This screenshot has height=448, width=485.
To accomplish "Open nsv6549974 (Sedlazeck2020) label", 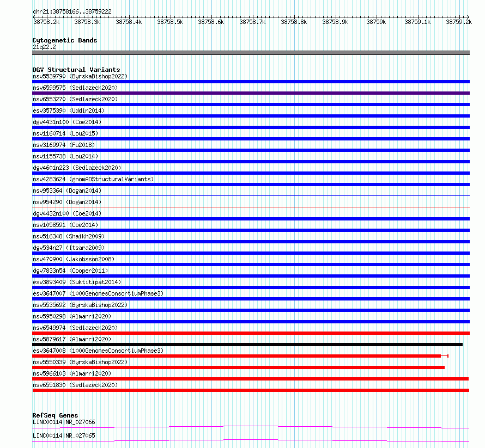I will (75, 328).
